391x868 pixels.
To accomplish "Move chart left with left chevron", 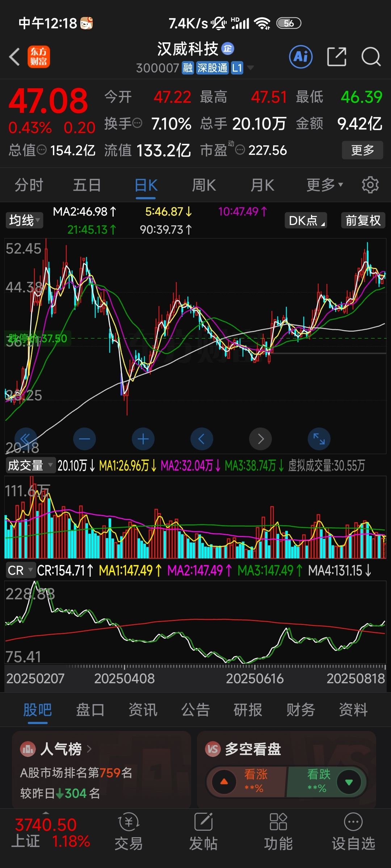I will (202, 439).
